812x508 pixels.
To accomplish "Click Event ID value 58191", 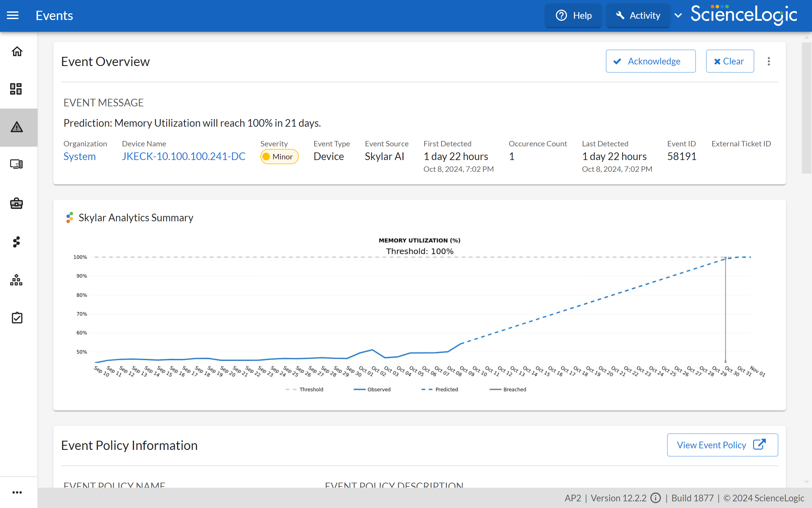I will coord(682,156).
